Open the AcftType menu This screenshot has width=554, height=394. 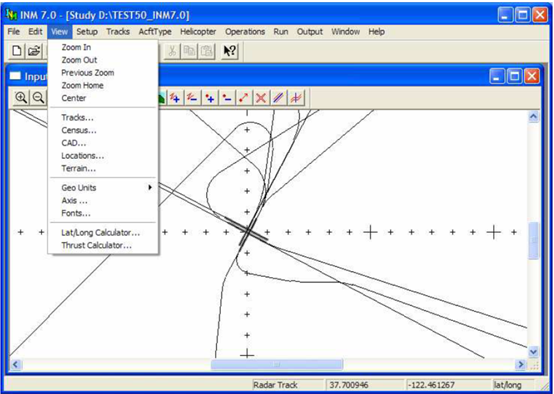[x=155, y=32]
